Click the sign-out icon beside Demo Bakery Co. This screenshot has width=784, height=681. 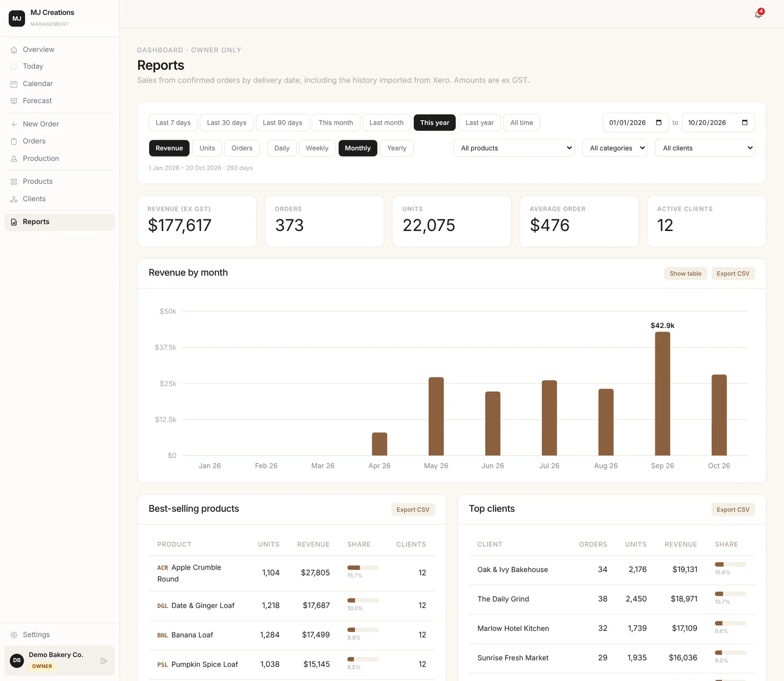(x=104, y=661)
